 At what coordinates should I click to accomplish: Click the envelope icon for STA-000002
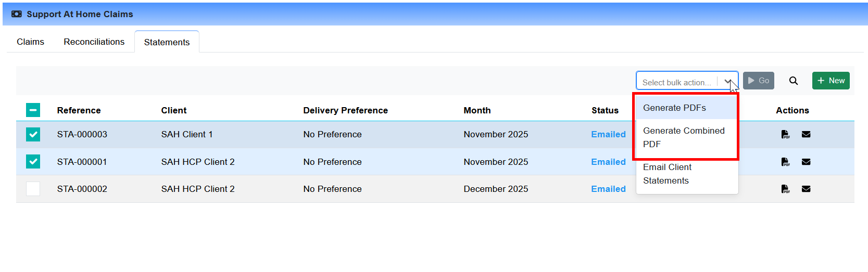click(806, 189)
